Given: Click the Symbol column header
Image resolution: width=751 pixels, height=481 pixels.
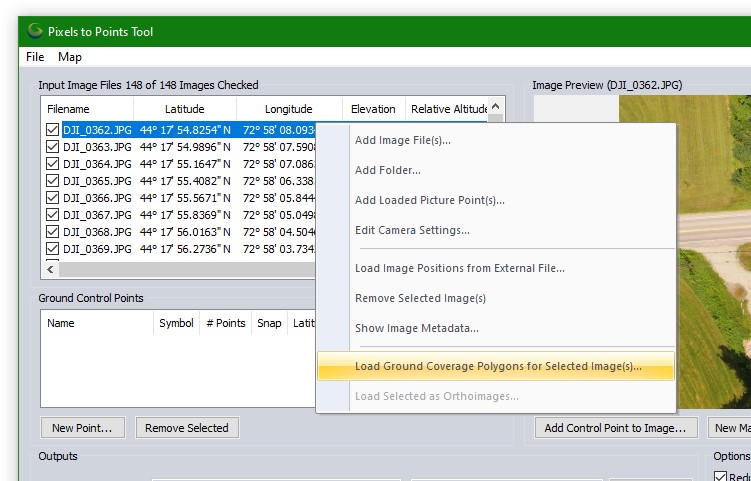Looking at the screenshot, I should pos(176,323).
